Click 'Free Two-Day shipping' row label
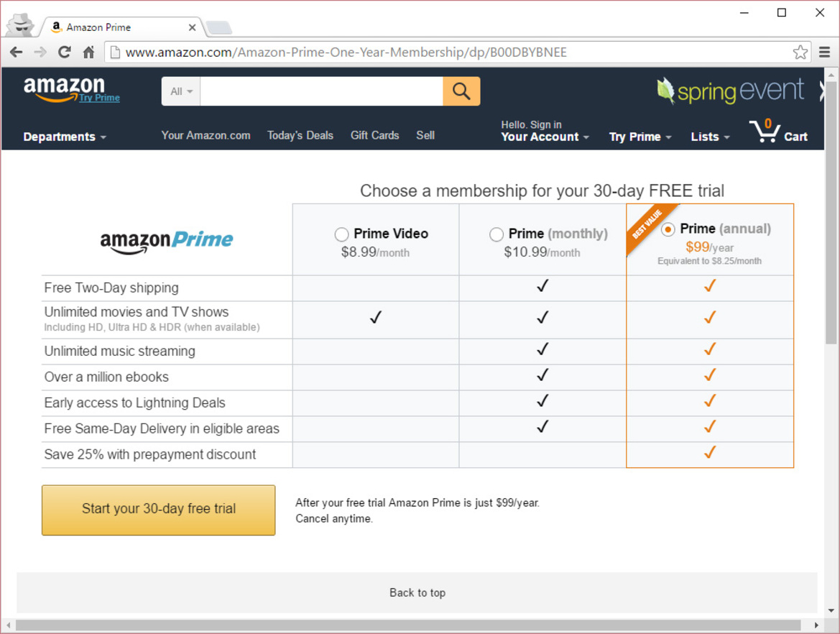The image size is (840, 634). pos(111,288)
